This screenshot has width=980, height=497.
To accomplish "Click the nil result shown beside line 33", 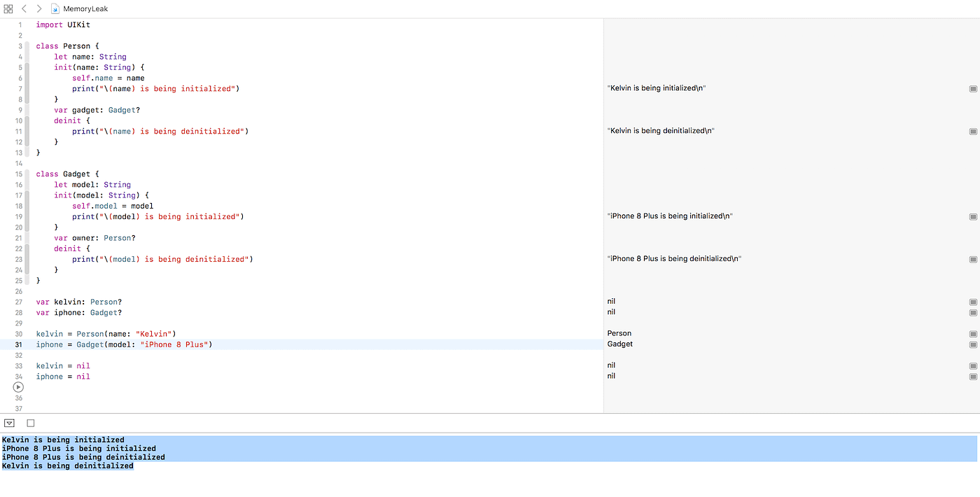I will (x=610, y=365).
